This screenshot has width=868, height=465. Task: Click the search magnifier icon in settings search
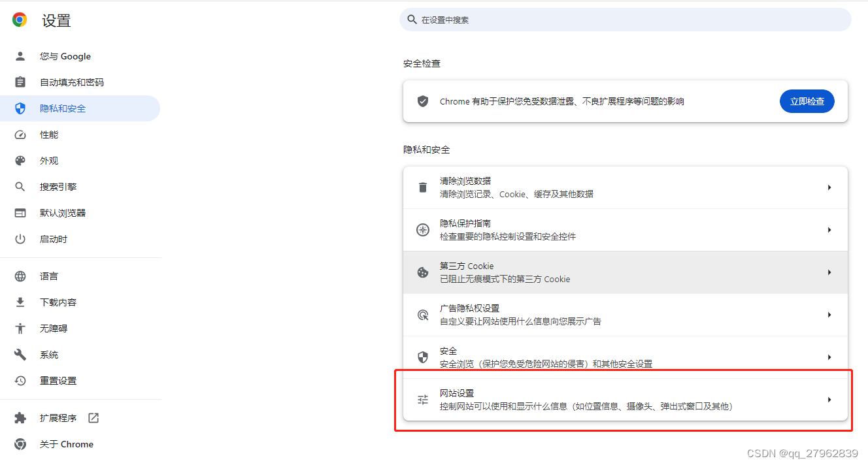coord(412,20)
